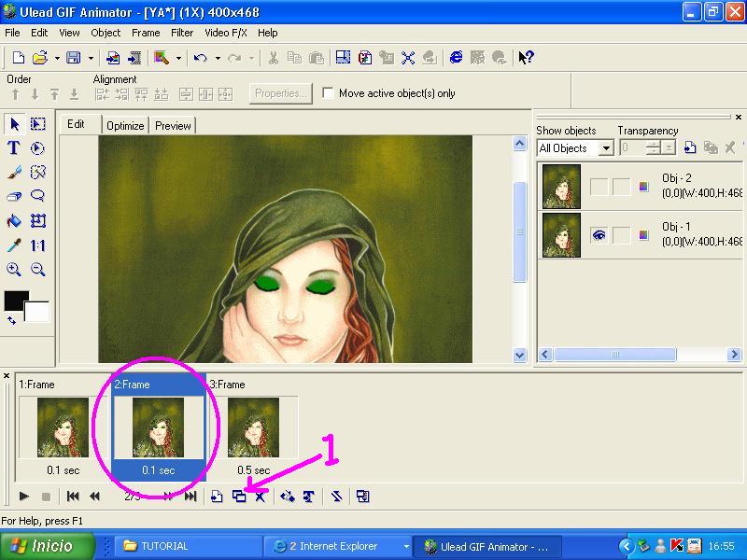747x560 pixels.
Task: Enable Move active object(s) only checkbox
Action: pos(328,92)
